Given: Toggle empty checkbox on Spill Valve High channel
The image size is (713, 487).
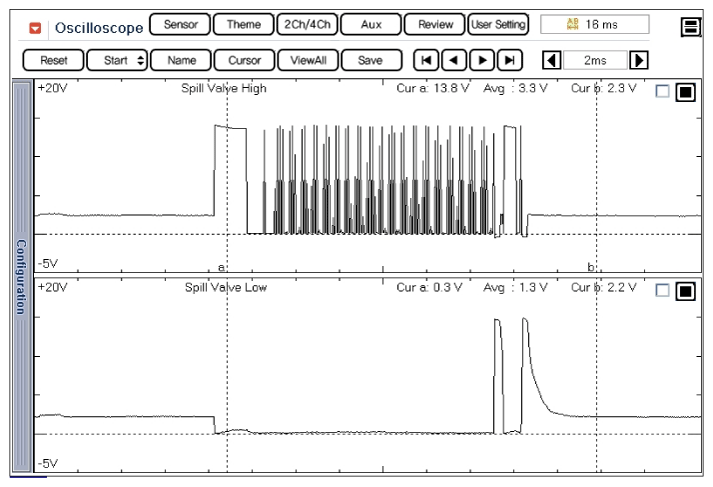Looking at the screenshot, I should (662, 92).
